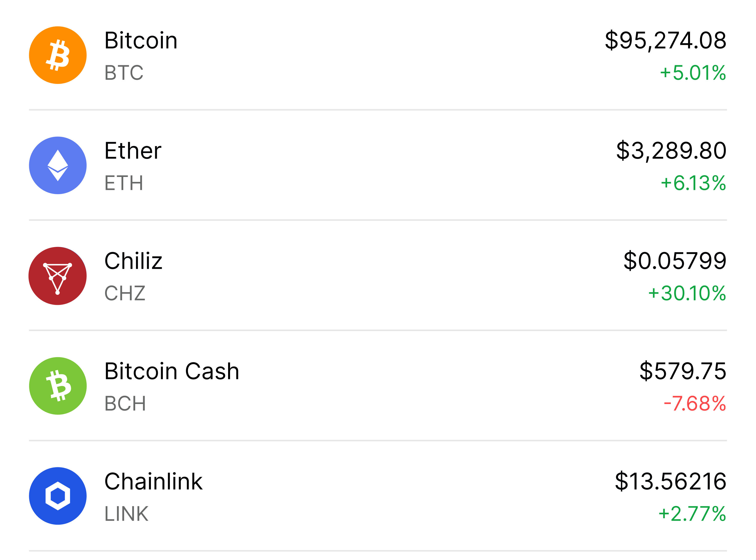Tap Bitcoin Cash -7.68% change
The height and width of the screenshot is (560, 756).
[x=694, y=403]
